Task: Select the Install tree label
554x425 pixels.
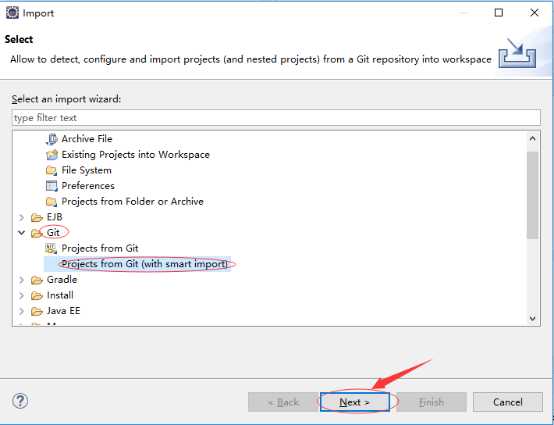Action: pyautogui.click(x=60, y=295)
